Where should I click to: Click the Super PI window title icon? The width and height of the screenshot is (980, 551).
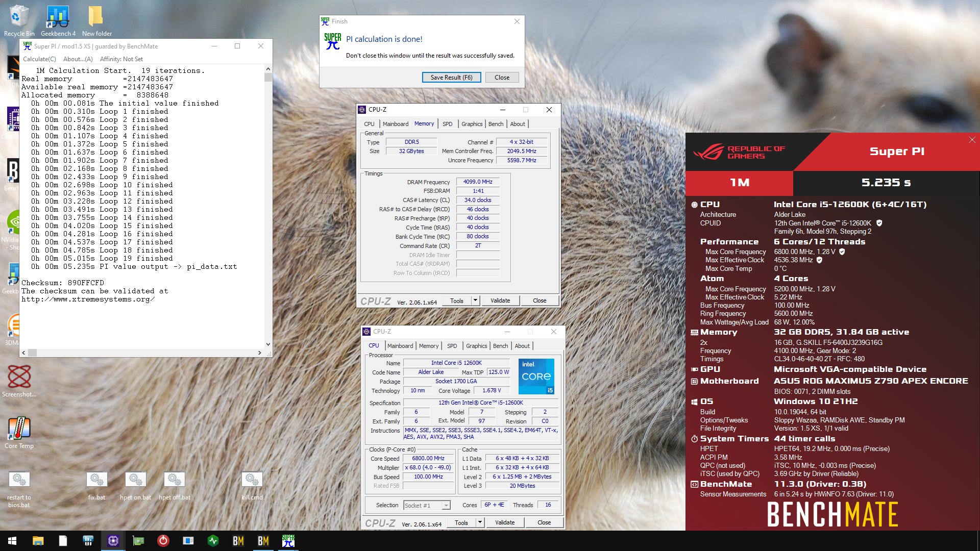[x=28, y=46]
